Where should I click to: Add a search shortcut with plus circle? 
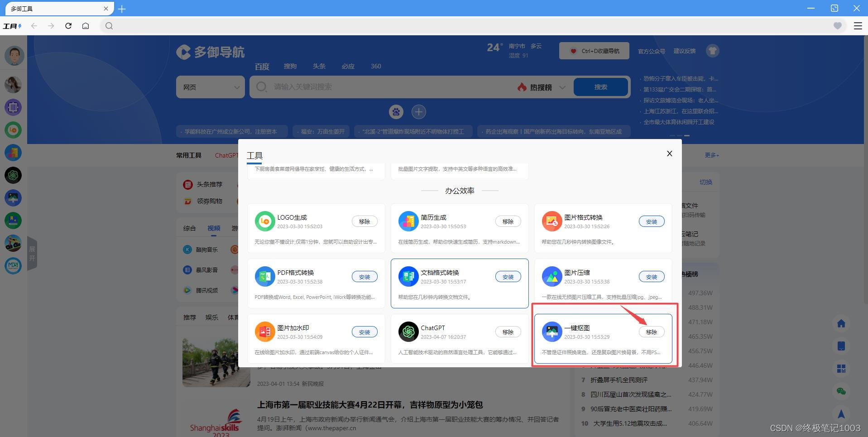click(419, 112)
